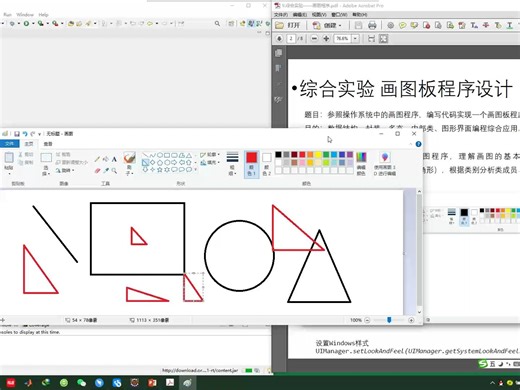Expand the shapes gallery more arrow
Viewport: 520px width, 390px height.
click(x=196, y=170)
